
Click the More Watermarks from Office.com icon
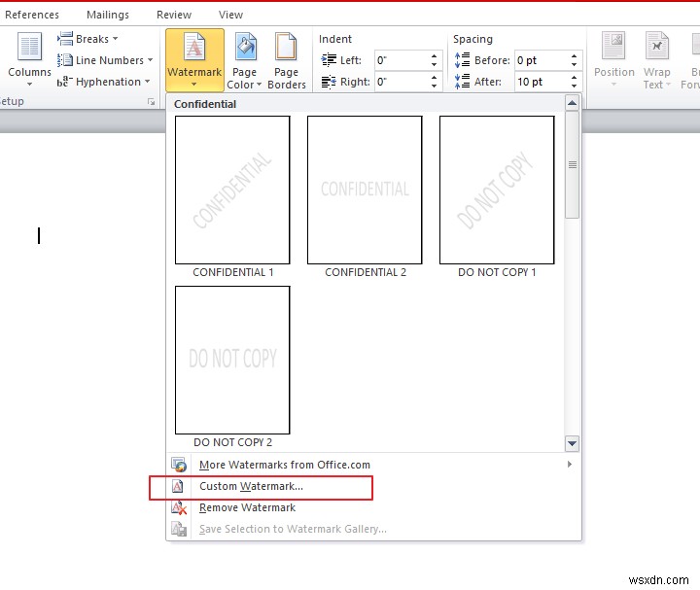coord(179,465)
